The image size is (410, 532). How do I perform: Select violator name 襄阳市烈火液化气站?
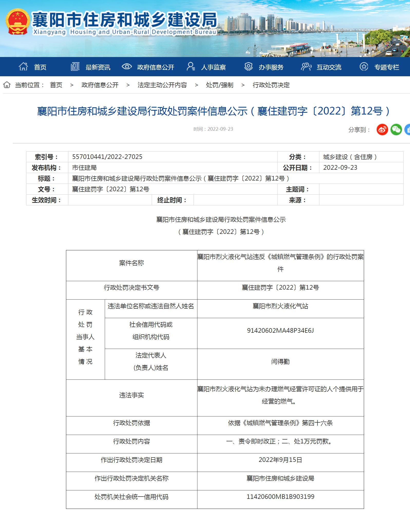point(281,306)
